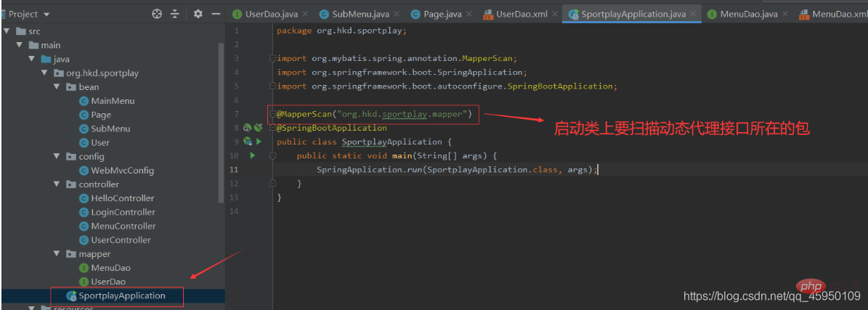Screen dimensions: 868x310
Task: Open Project panel settings gear
Action: coord(198,15)
